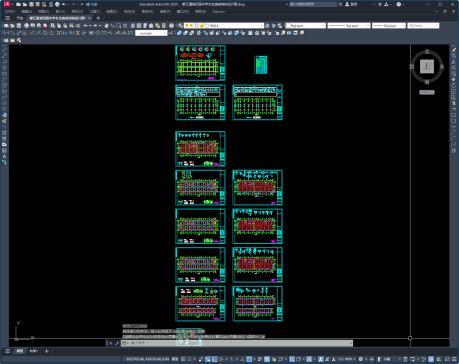This screenshot has width=459, height=364.
Task: Add a new layout with plus button
Action: click(47, 351)
